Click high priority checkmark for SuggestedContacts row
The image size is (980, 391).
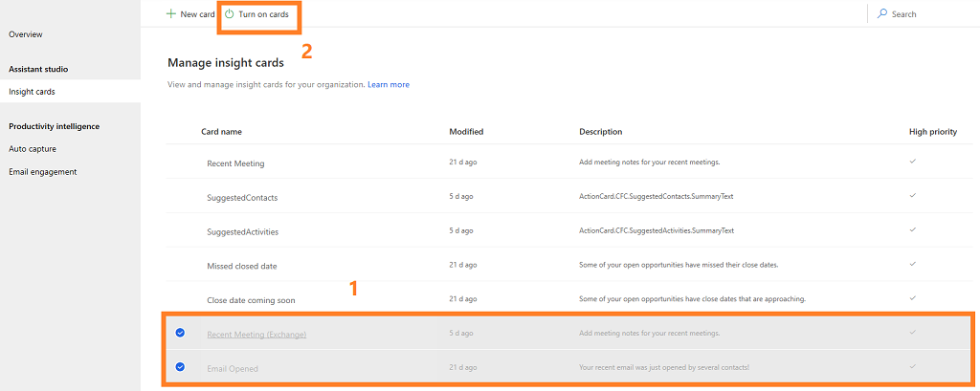click(913, 196)
